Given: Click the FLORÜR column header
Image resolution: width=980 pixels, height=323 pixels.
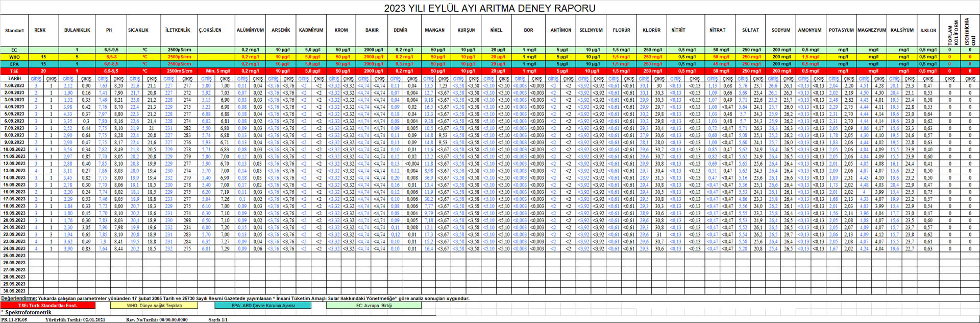Looking at the screenshot, I should tap(622, 30).
